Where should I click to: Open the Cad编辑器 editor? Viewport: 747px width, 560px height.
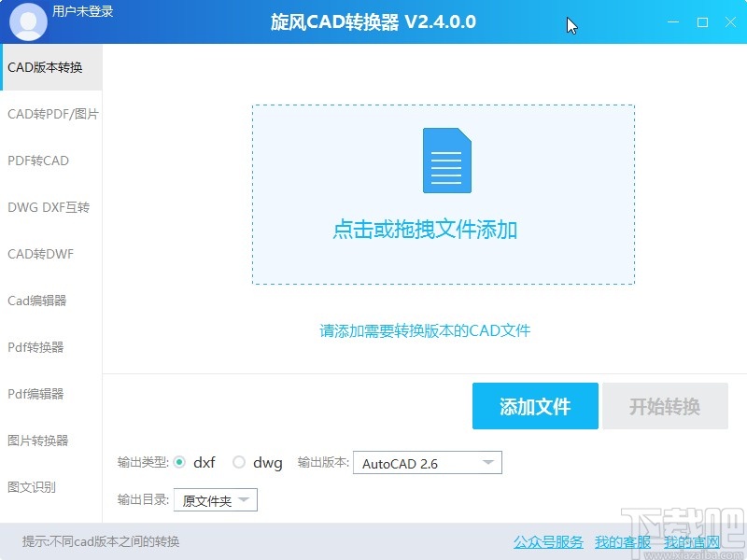pos(39,301)
